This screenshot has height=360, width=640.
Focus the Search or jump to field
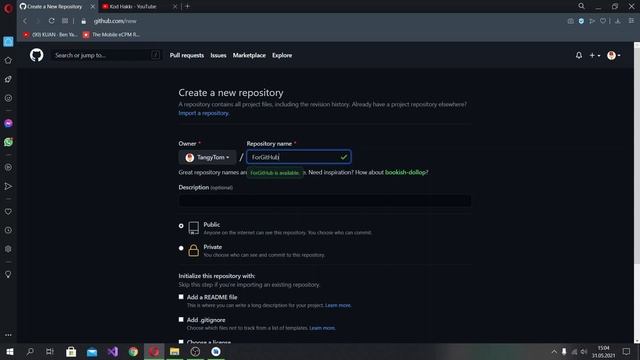coord(107,55)
